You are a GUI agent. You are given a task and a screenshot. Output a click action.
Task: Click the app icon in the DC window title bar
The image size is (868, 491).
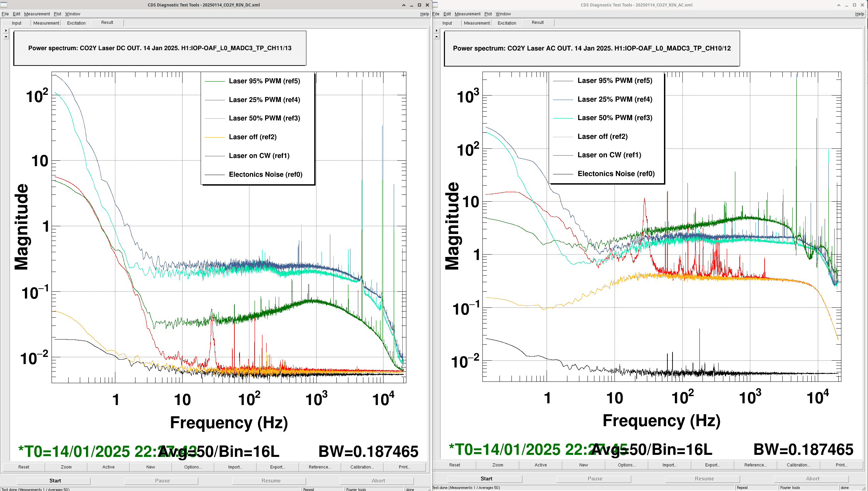4,5
